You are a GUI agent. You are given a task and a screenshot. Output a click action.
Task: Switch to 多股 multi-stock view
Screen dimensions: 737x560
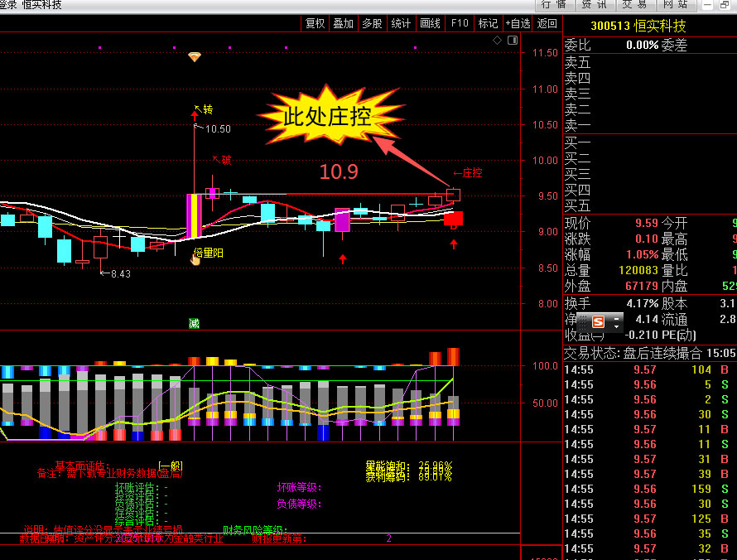click(372, 23)
